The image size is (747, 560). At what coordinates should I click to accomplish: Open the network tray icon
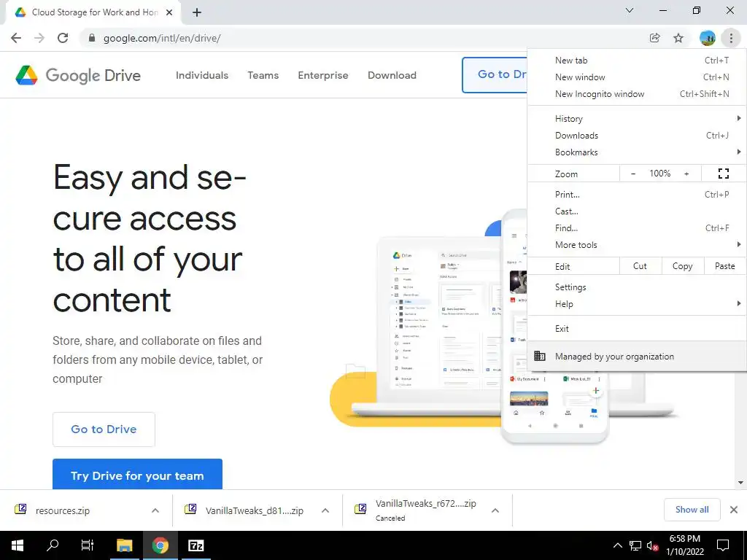click(635, 545)
